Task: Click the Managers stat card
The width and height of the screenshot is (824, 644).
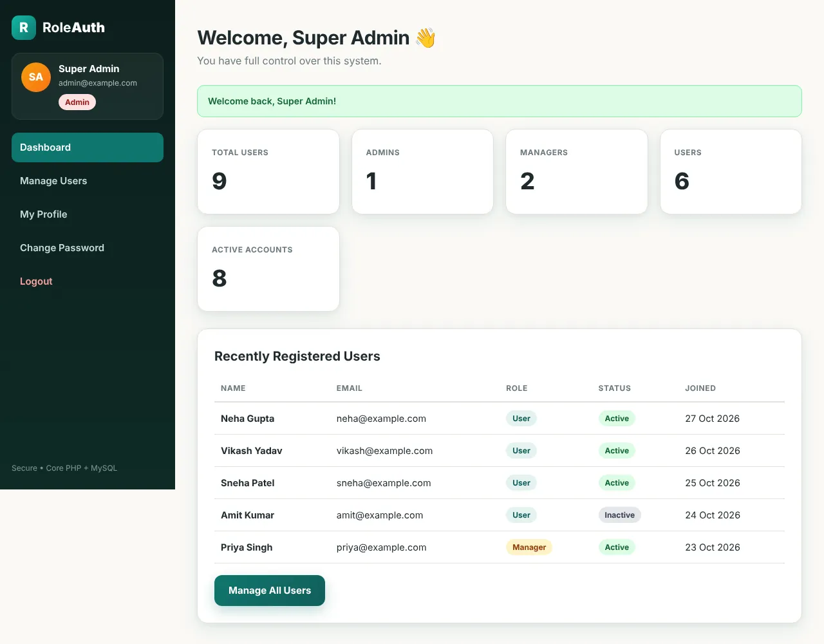Action: [x=577, y=172]
